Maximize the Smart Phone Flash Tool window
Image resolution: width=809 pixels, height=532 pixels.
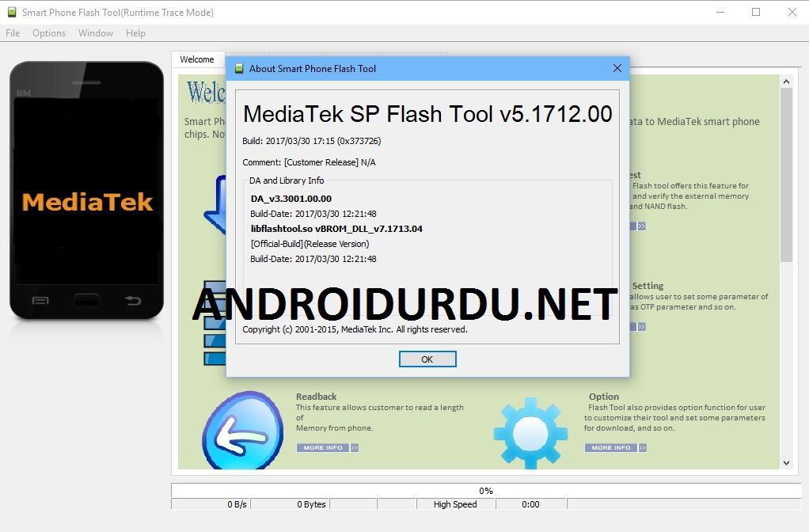click(756, 12)
